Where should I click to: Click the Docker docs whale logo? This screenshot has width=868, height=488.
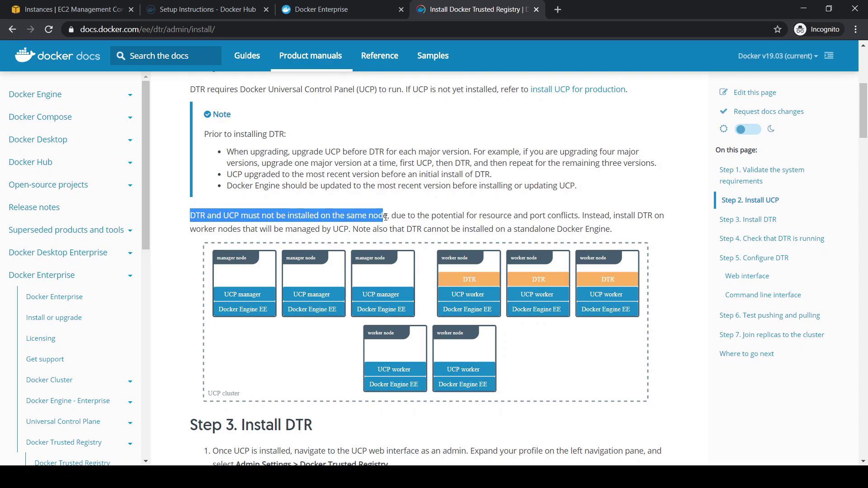tap(25, 55)
